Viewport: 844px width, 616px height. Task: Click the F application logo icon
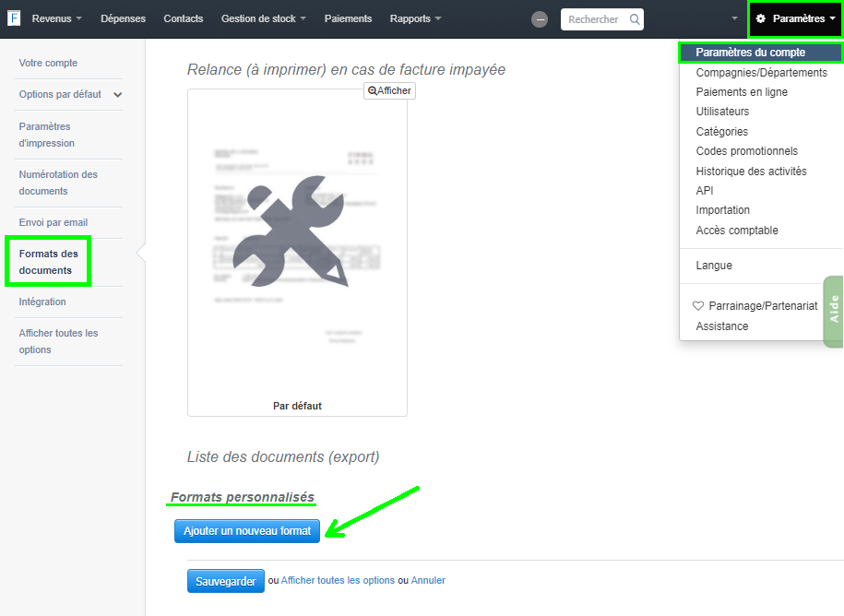pyautogui.click(x=13, y=18)
